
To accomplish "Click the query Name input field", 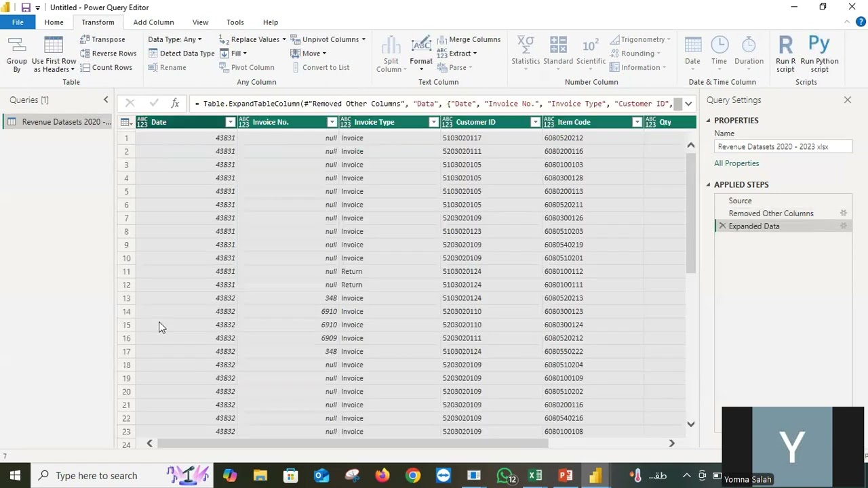I will (x=783, y=146).
